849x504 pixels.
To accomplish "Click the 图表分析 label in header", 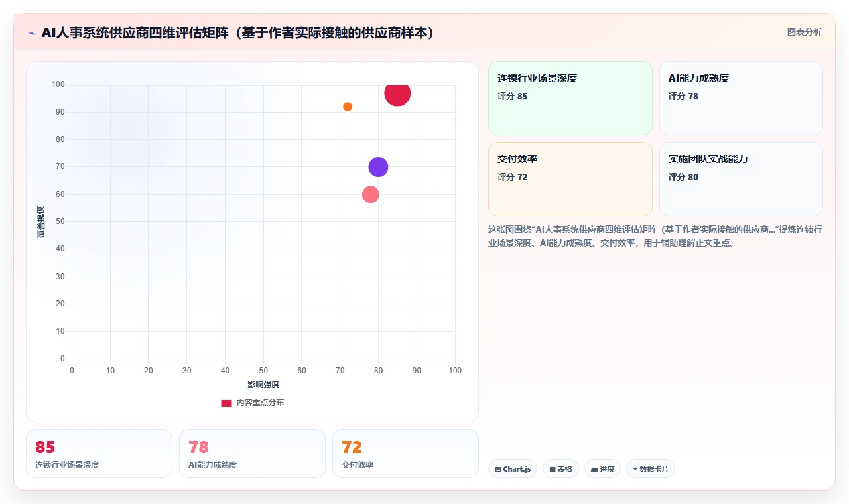I will click(804, 32).
